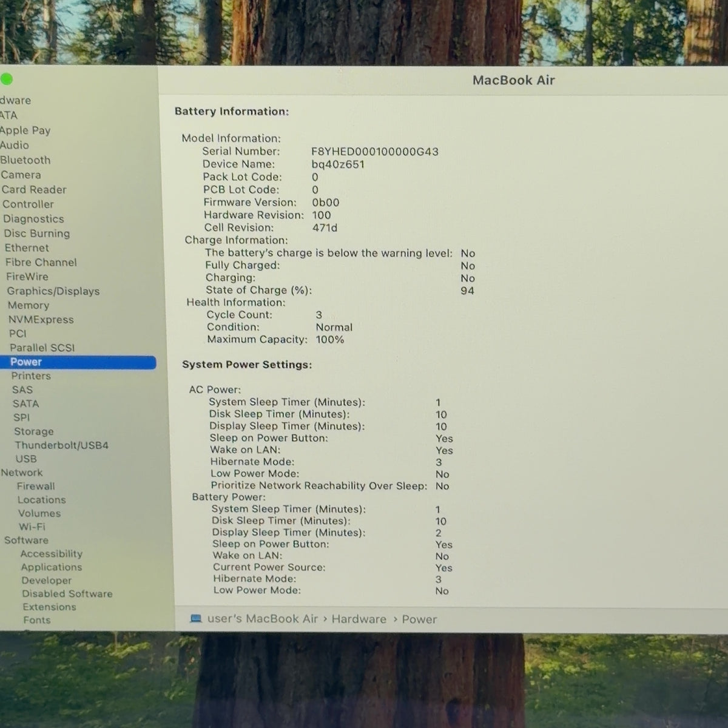The height and width of the screenshot is (728, 728).
Task: Select Volumes under Network
Action: (39, 513)
